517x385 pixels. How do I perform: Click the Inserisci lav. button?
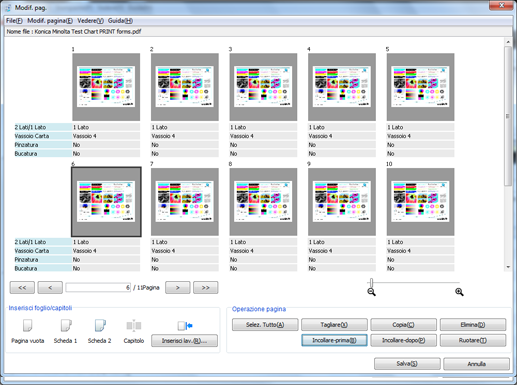184,341
